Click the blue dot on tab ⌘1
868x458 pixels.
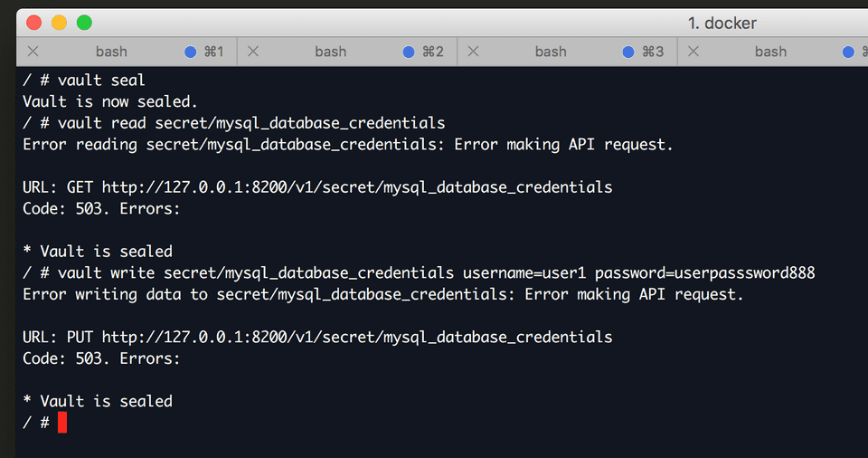coord(191,52)
